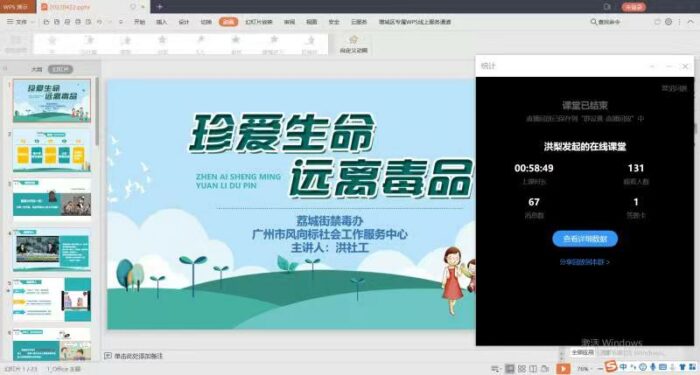Switch to the 视图 ribbon tab

click(312, 21)
